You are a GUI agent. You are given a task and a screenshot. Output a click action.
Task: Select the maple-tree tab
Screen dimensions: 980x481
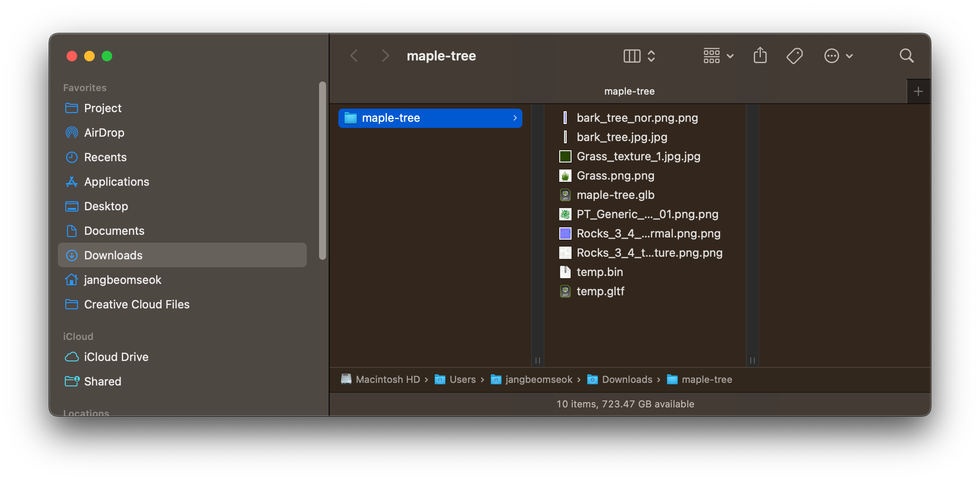(x=629, y=92)
